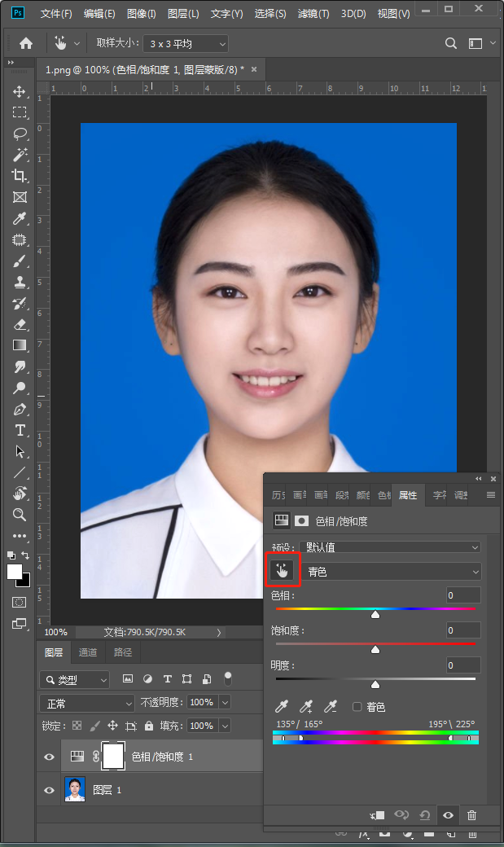
Task: Select the Zoom tool
Action: (20, 514)
